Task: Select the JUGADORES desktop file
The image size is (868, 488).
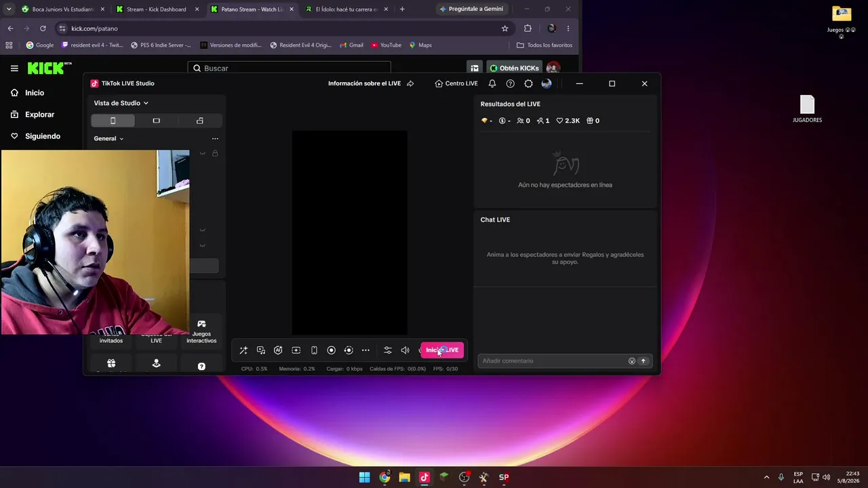Action: coord(807,109)
